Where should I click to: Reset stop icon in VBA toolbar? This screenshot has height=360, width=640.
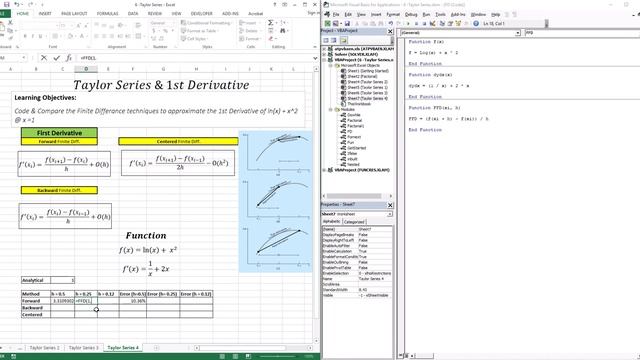[x=424, y=24]
